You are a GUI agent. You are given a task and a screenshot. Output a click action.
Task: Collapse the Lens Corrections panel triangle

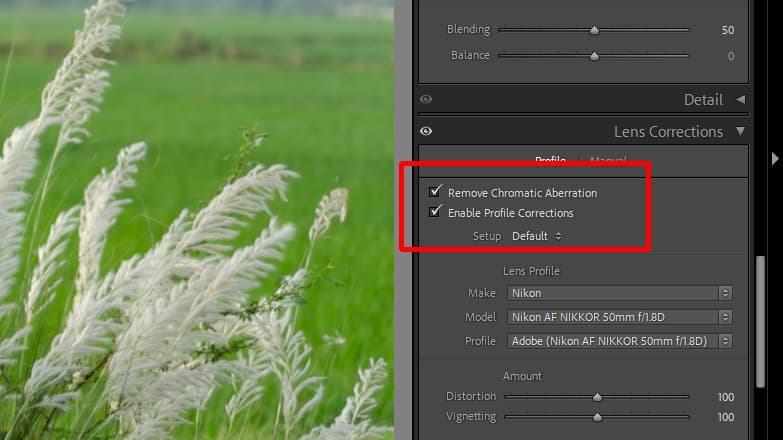pos(741,131)
